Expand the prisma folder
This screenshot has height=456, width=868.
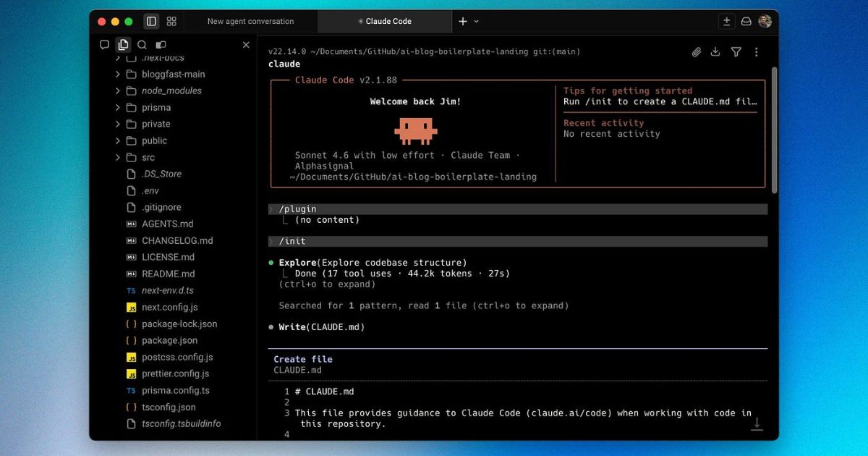click(x=118, y=108)
